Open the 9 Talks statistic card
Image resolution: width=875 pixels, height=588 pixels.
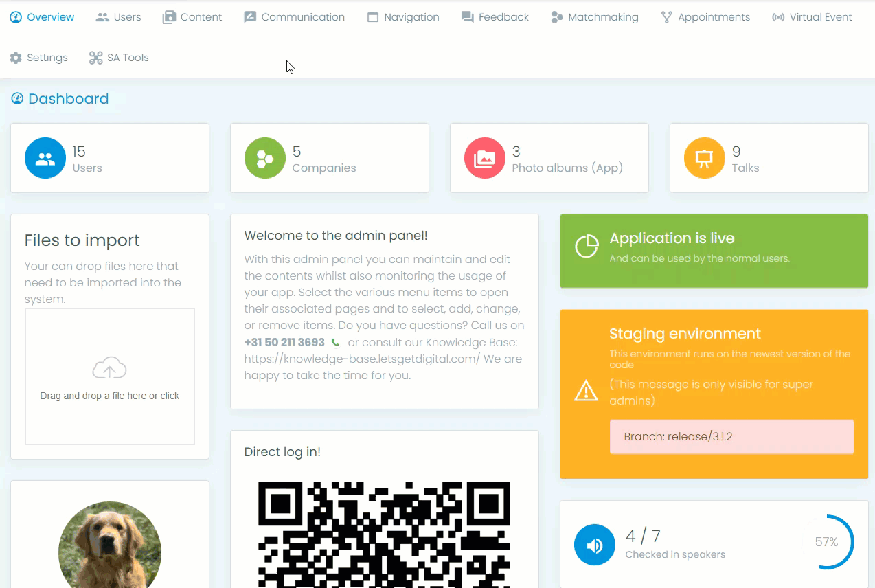click(769, 158)
